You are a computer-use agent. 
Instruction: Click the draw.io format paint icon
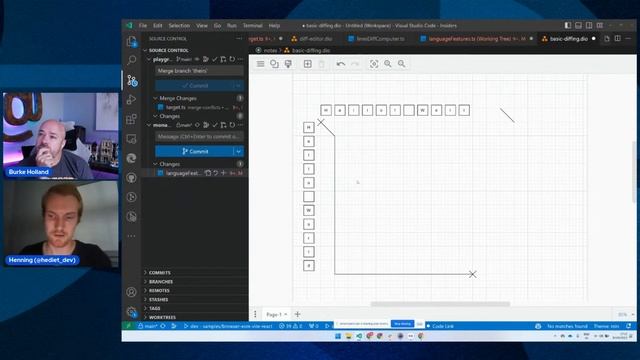[x=288, y=64]
